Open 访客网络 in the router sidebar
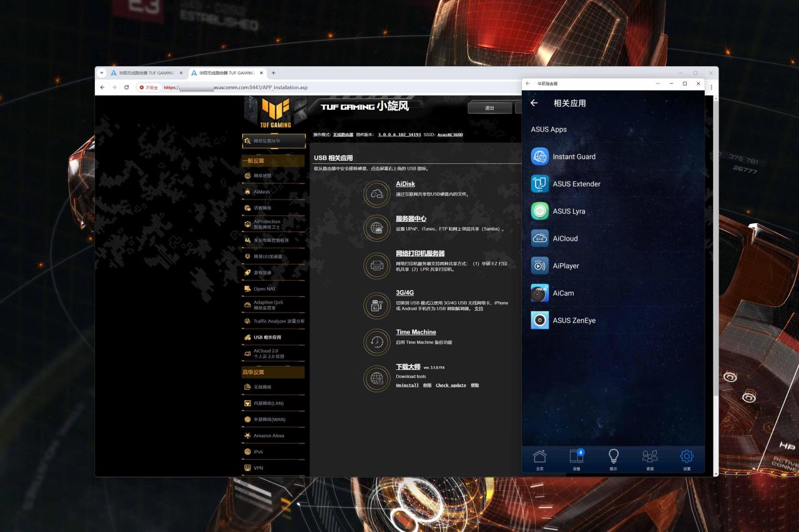The height and width of the screenshot is (532, 799). click(x=273, y=208)
